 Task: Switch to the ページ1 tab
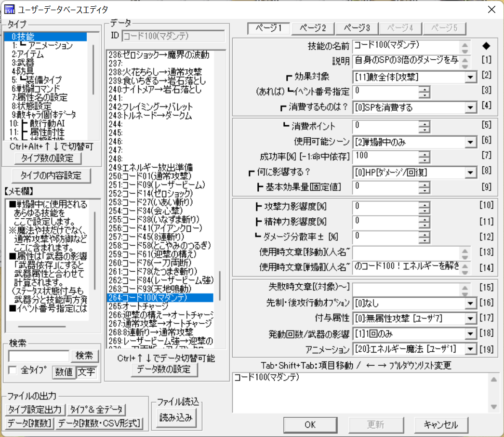pos(269,28)
